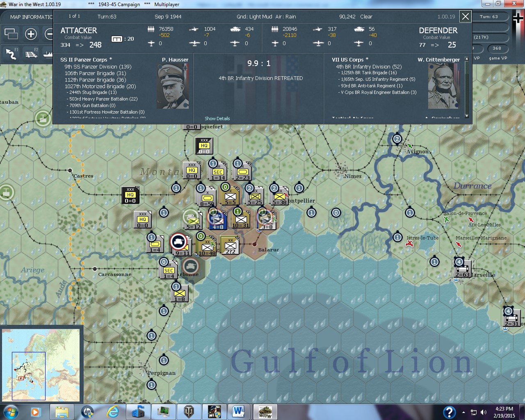Select 709th Gun Battalion (0) row

point(92,105)
